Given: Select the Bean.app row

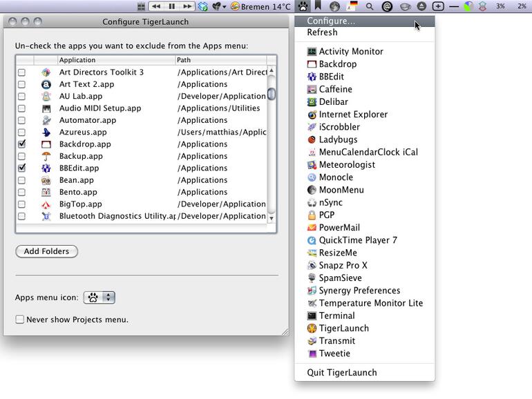Looking at the screenshot, I should [x=142, y=180].
